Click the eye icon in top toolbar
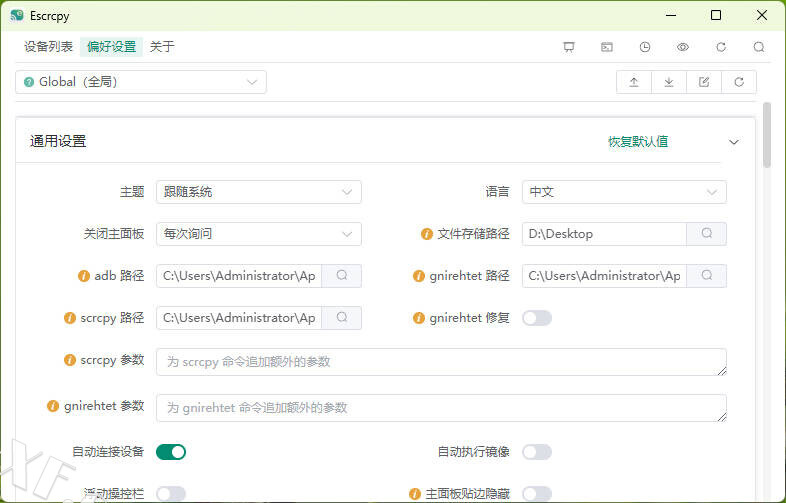 point(683,47)
